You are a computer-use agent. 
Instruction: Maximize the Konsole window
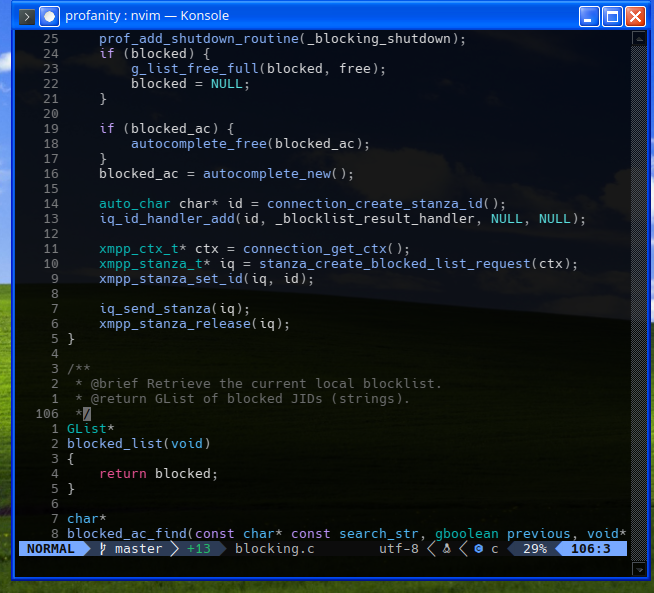pos(612,17)
